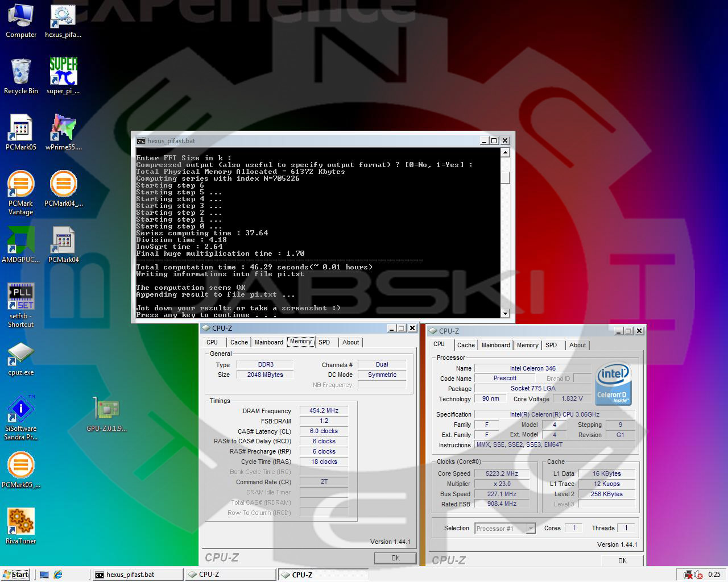Open Memory tab in right CPU-Z
The height and width of the screenshot is (582, 728).
tap(527, 345)
